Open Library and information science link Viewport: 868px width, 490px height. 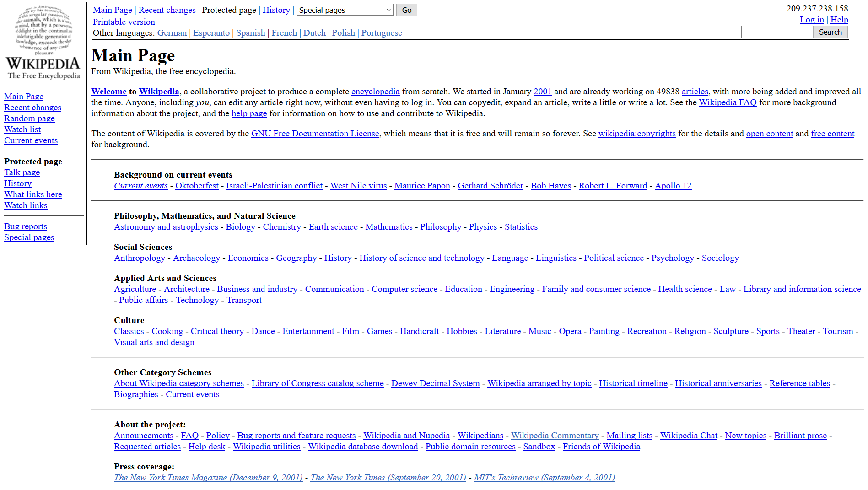pos(802,289)
